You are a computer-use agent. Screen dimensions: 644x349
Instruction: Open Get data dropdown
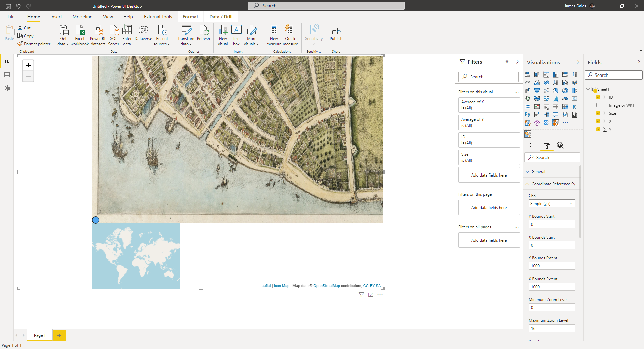(x=63, y=35)
